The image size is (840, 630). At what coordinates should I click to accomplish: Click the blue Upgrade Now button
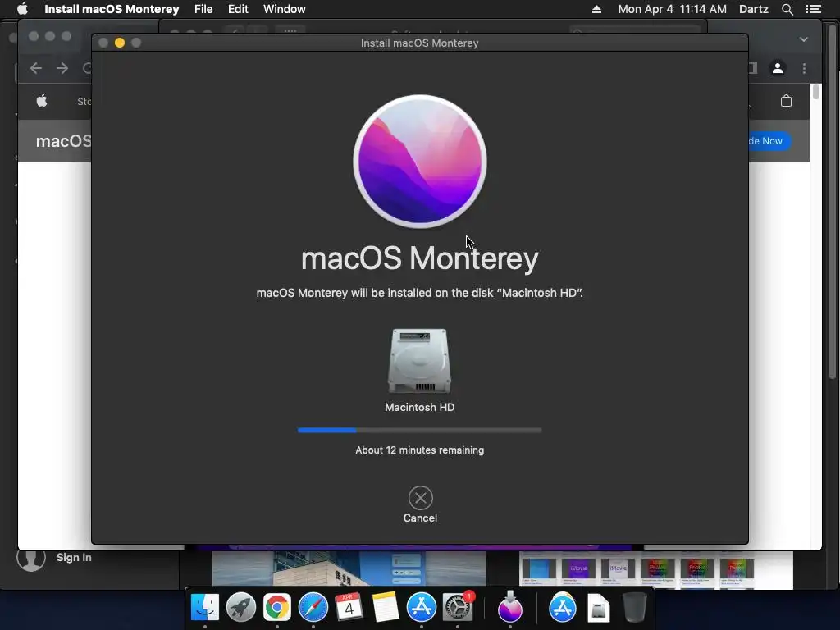click(769, 141)
